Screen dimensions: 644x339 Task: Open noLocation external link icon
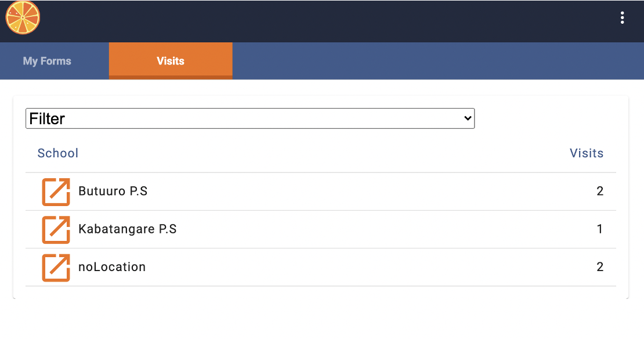coord(56,267)
